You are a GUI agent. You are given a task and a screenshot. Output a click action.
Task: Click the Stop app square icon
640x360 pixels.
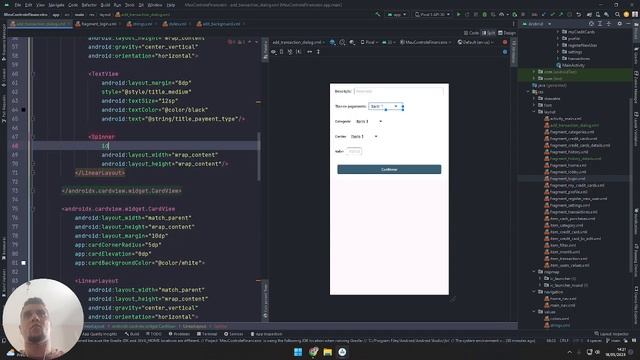pyautogui.click(x=523, y=14)
